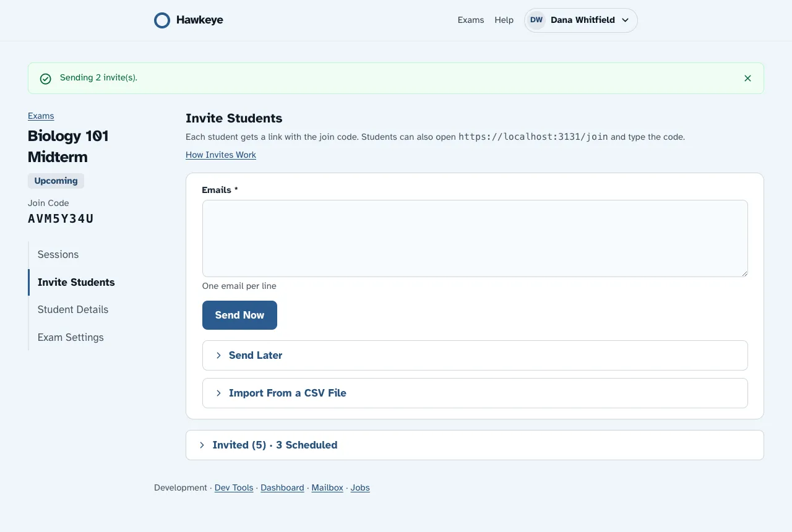Follow the Exams breadcrumb link

pyautogui.click(x=41, y=116)
